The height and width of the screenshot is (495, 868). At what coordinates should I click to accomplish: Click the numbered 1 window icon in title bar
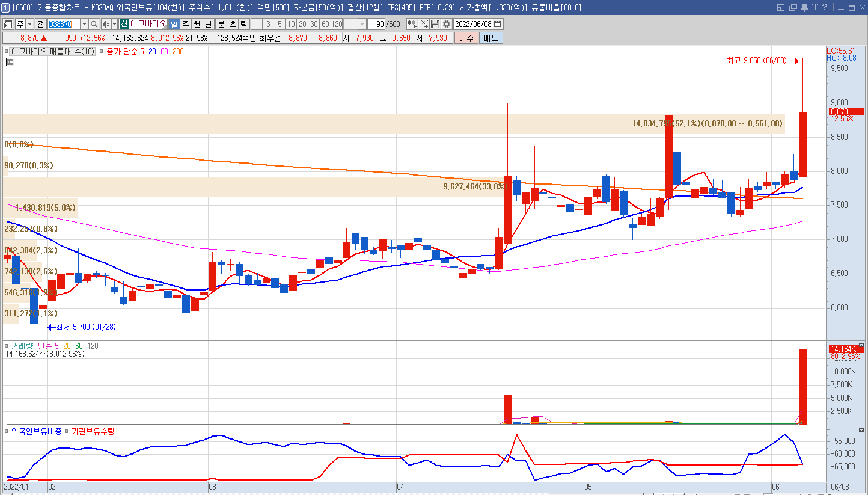coord(5,7)
